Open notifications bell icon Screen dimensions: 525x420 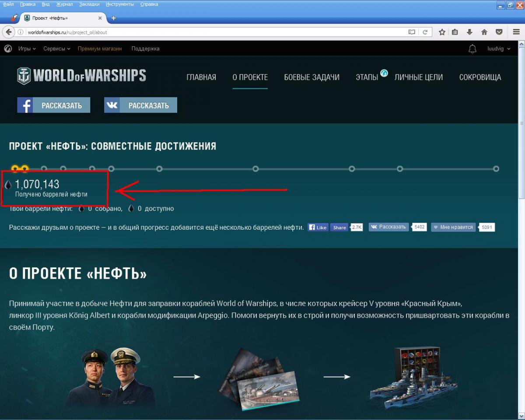(x=472, y=49)
